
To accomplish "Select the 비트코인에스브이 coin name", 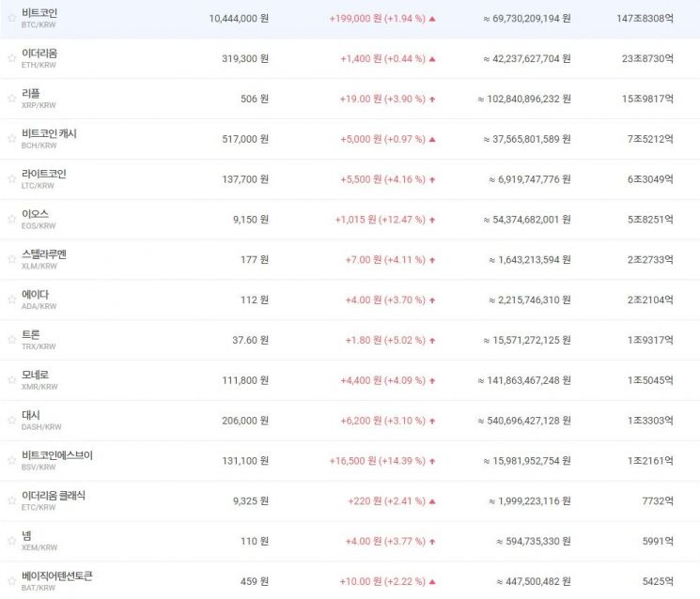I will (x=57, y=455).
